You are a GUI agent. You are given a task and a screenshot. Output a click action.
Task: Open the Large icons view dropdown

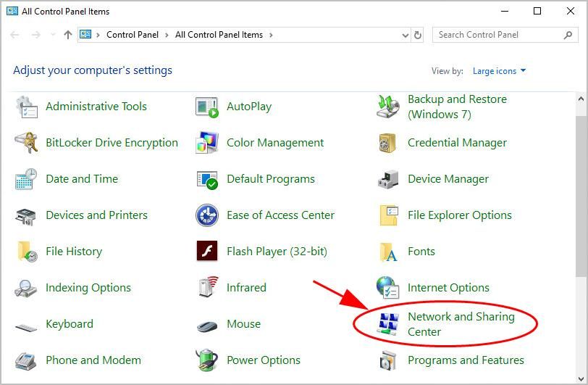point(499,71)
